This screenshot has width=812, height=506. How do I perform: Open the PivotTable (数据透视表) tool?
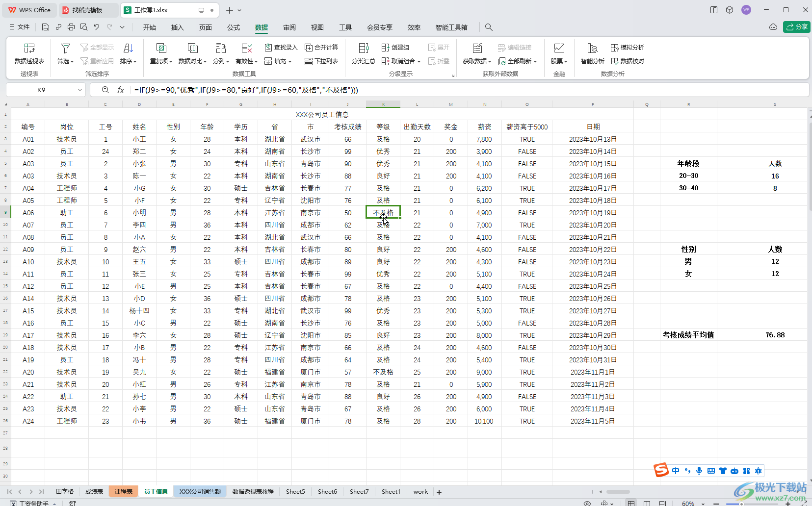[x=29, y=53]
